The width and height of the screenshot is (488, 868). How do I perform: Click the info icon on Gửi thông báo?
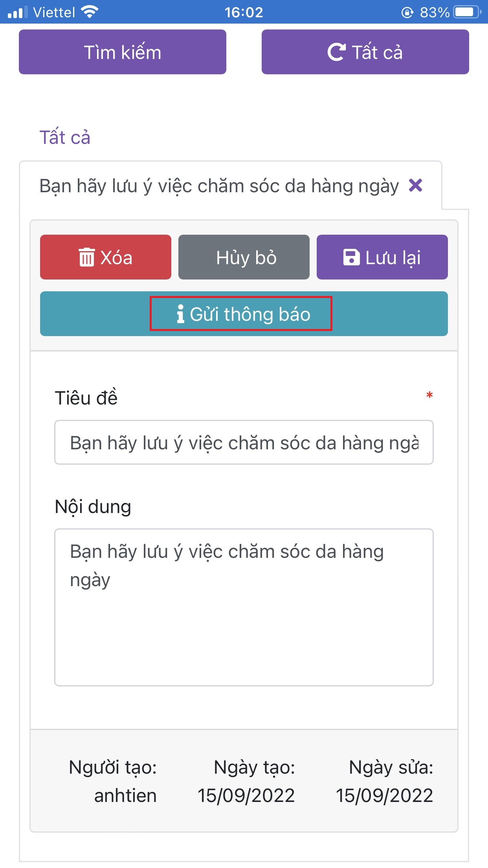(x=180, y=314)
